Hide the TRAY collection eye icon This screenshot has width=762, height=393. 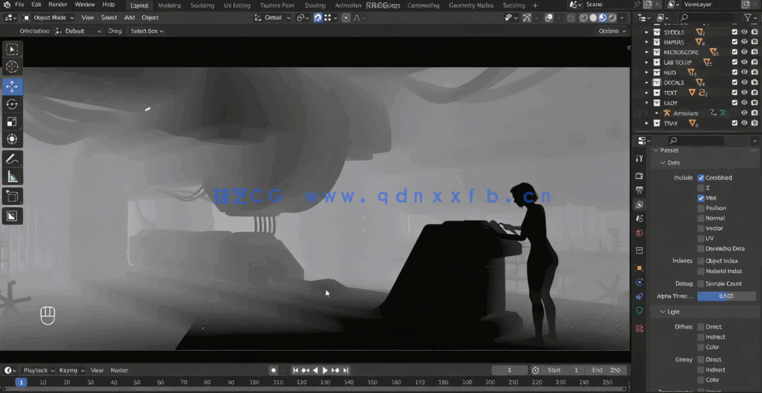point(744,123)
